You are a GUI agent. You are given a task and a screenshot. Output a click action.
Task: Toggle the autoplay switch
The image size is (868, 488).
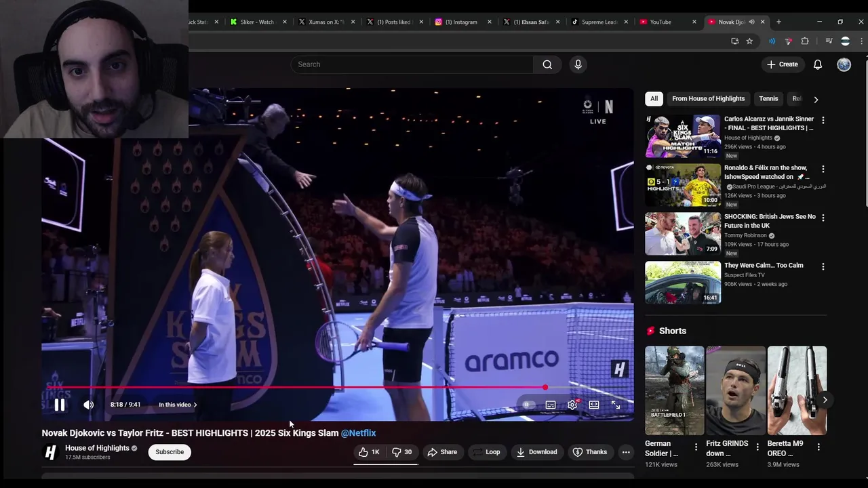pos(528,405)
